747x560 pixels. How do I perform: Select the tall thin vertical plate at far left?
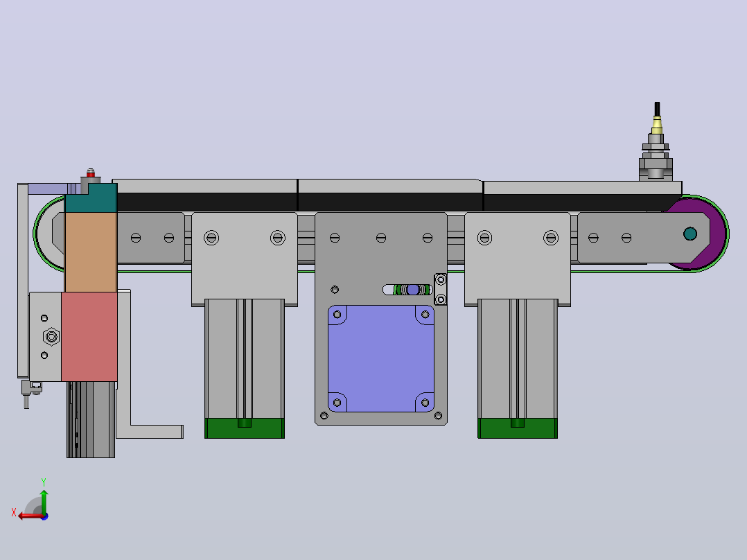[22, 280]
